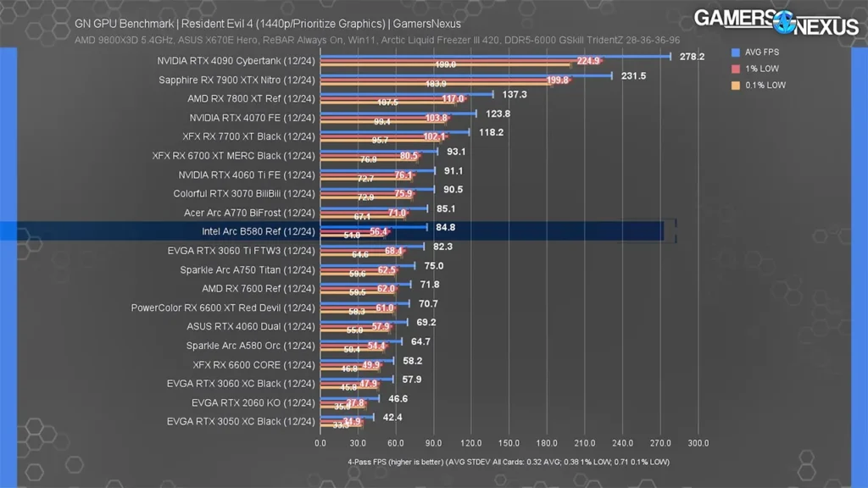Select the 'NVIDIA RTX 4070 FE (12/24)' label
Viewport: 868px width, 488px height.
pos(253,118)
